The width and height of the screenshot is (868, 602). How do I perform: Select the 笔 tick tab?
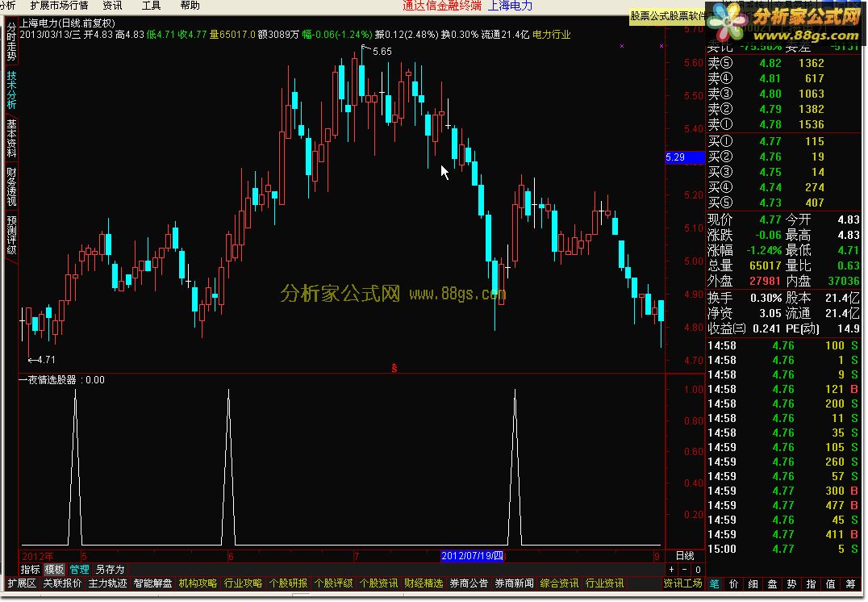(714, 583)
